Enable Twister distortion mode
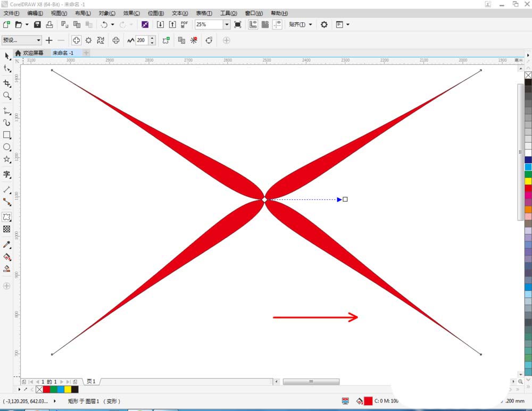 (101, 40)
